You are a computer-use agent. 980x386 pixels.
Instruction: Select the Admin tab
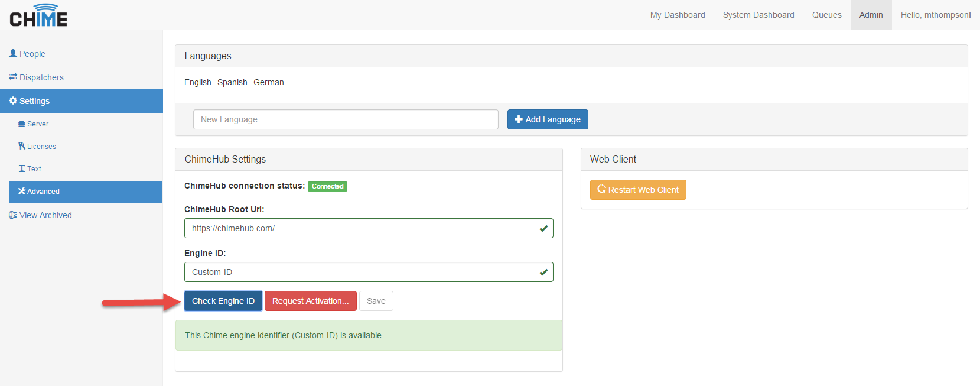tap(871, 15)
